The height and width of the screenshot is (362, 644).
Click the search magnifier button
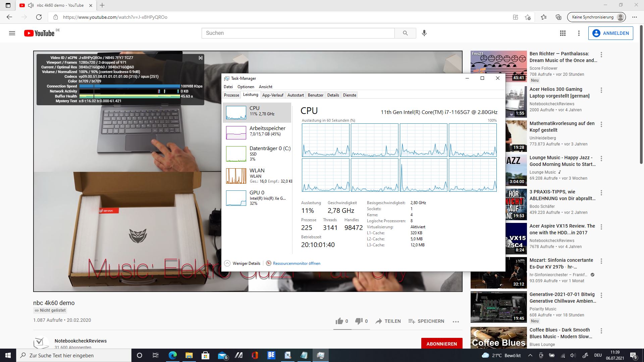point(405,33)
